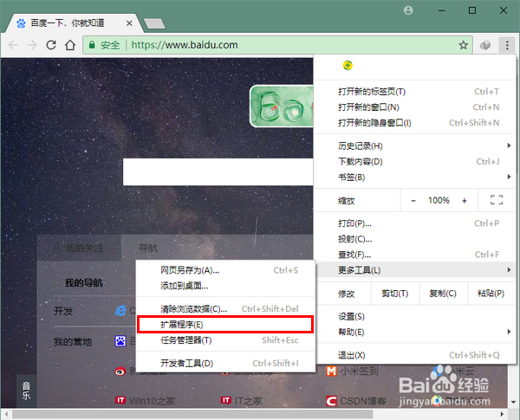Open 下载内容(D)
Image resolution: width=520 pixels, height=420 pixels.
point(414,161)
